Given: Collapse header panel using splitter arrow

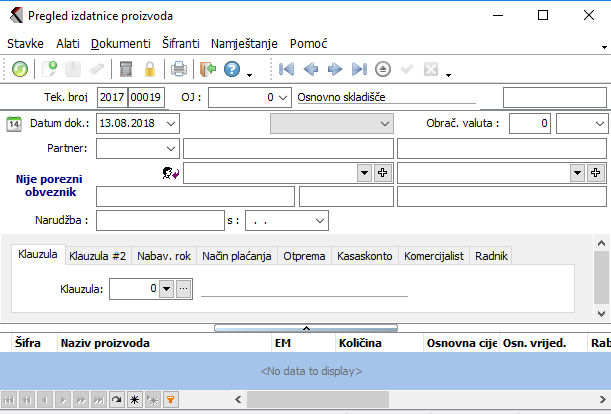Looking at the screenshot, I should [x=306, y=327].
